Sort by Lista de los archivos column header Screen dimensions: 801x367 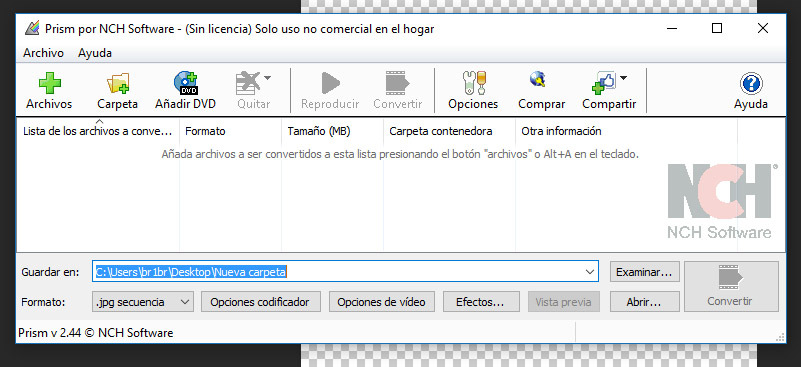click(x=98, y=131)
